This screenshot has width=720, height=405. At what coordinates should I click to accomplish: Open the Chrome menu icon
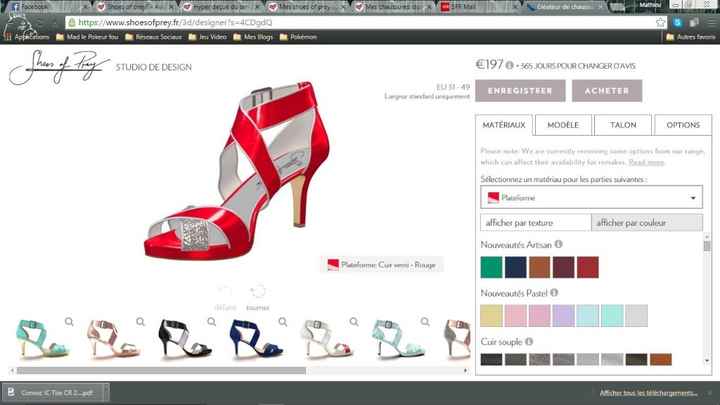pyautogui.click(x=711, y=22)
